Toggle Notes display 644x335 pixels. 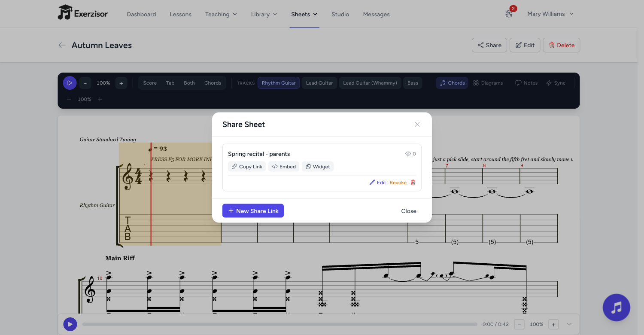(526, 83)
